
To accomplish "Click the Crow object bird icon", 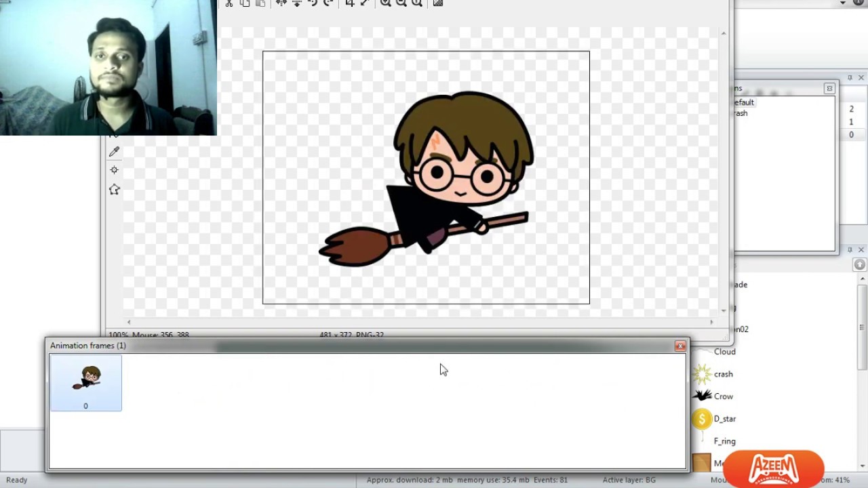I will (702, 396).
